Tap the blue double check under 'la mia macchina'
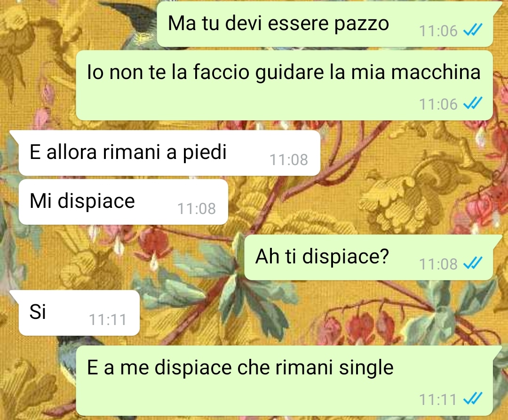The image size is (508, 420). [473, 103]
